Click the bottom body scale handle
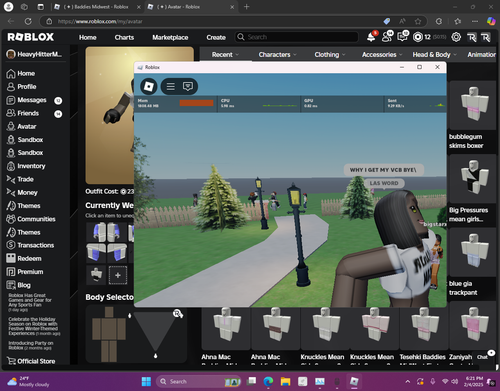The width and height of the screenshot is (500, 391). [x=155, y=356]
